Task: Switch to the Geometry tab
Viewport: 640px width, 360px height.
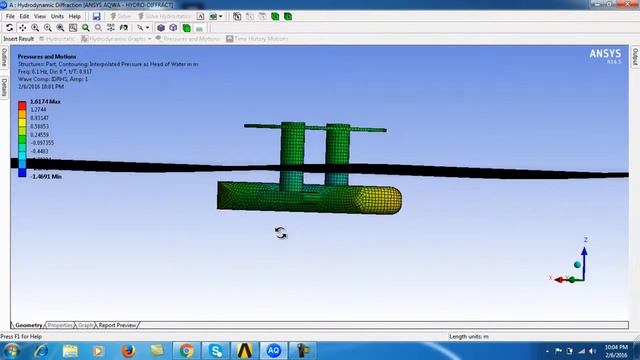Action: (29, 325)
